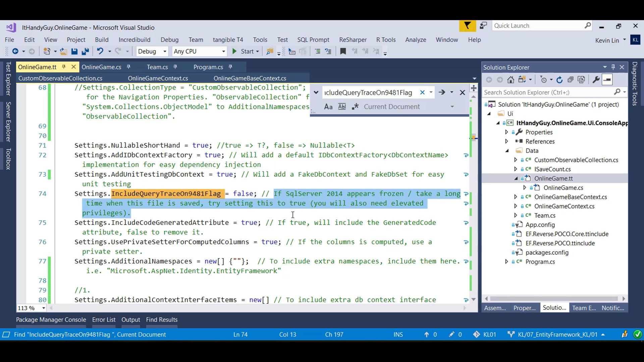Click the feedback notification flag icon
The image size is (644, 362).
point(467,26)
